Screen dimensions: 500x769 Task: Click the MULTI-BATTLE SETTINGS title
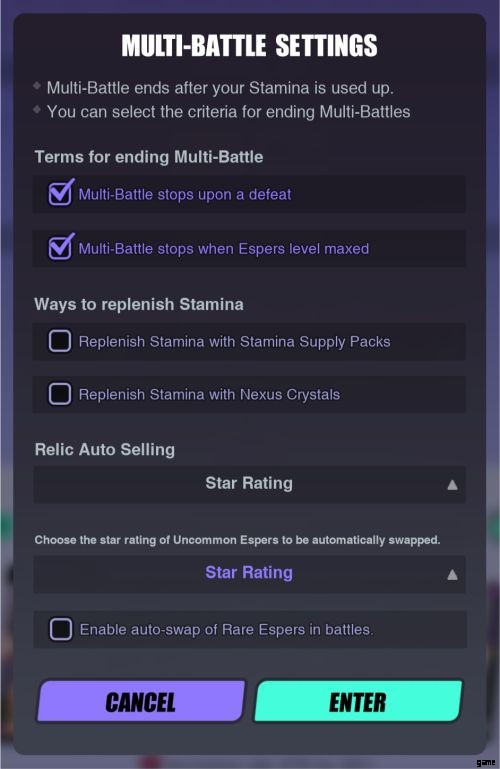[x=250, y=46]
